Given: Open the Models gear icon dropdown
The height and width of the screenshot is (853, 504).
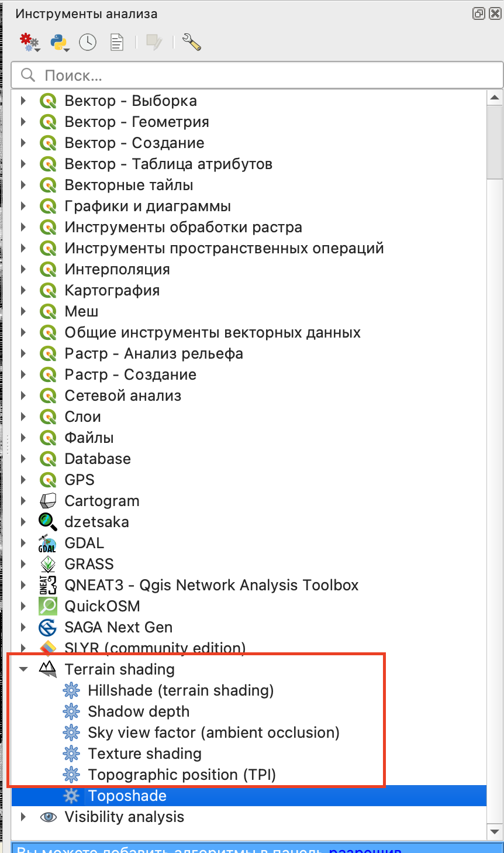Looking at the screenshot, I should click(x=29, y=42).
